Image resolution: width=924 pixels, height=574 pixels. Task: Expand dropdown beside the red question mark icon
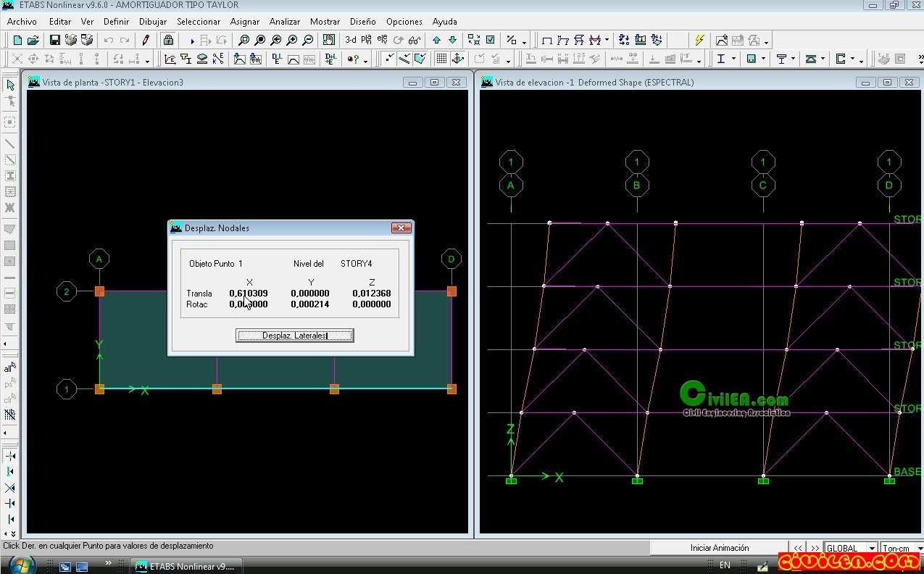(365, 61)
